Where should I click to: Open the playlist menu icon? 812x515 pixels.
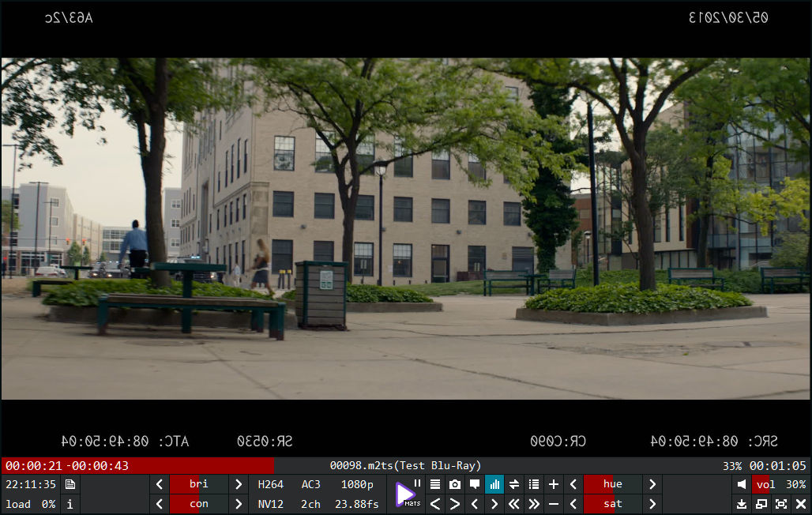[435, 484]
